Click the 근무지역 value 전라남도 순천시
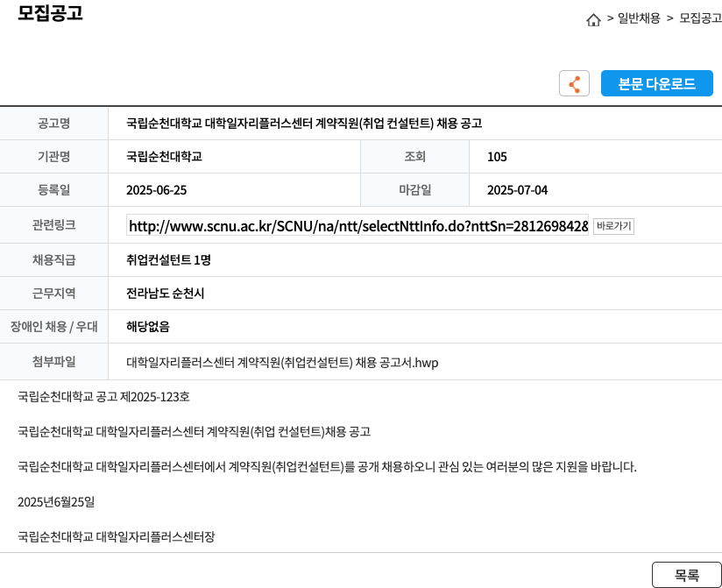 tap(166, 294)
